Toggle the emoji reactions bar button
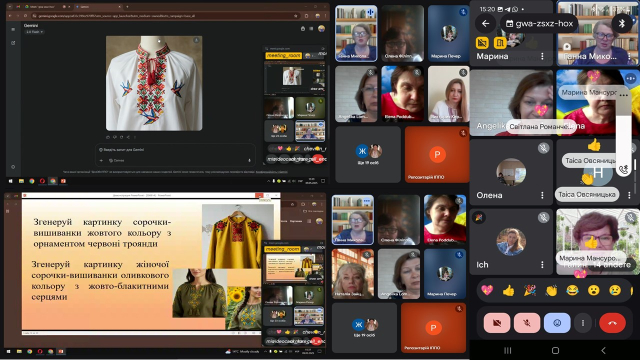 click(557, 323)
